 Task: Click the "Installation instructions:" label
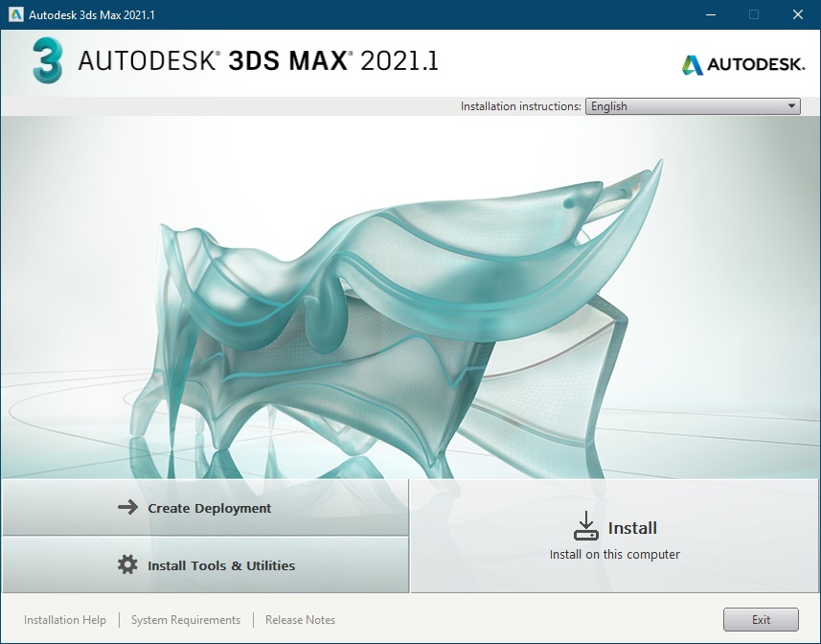(520, 106)
